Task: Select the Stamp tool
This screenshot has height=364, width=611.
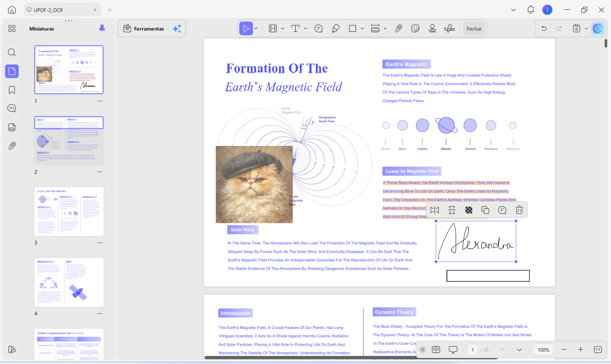Action: (432, 29)
